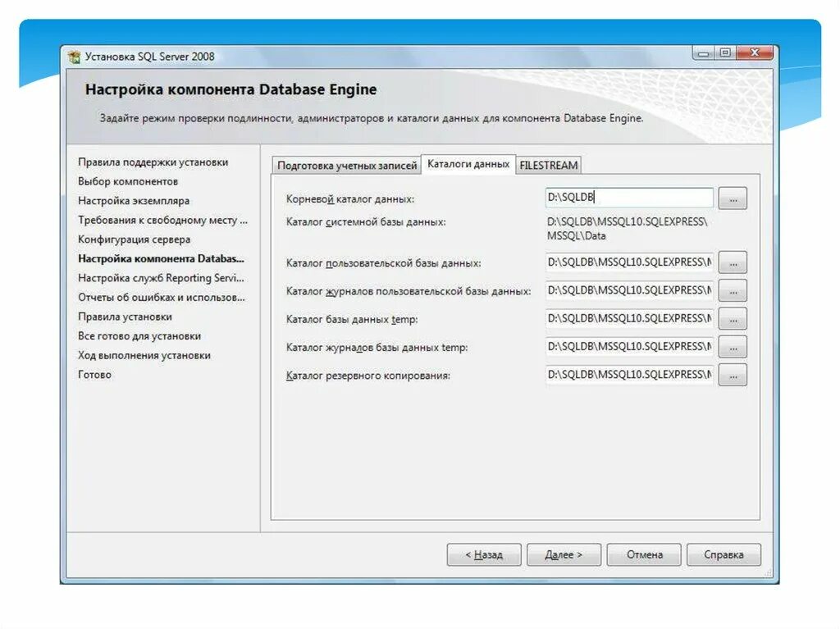Open help with the Справка button
Image resolution: width=840 pixels, height=629 pixels.
click(724, 555)
